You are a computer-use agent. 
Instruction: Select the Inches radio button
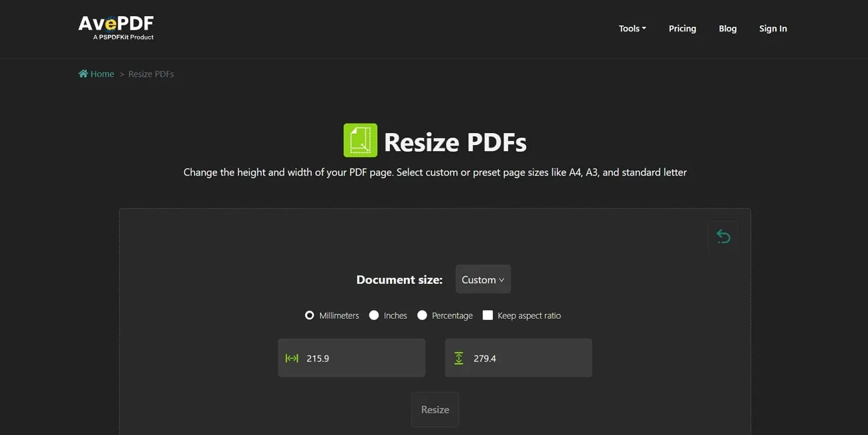click(x=374, y=315)
